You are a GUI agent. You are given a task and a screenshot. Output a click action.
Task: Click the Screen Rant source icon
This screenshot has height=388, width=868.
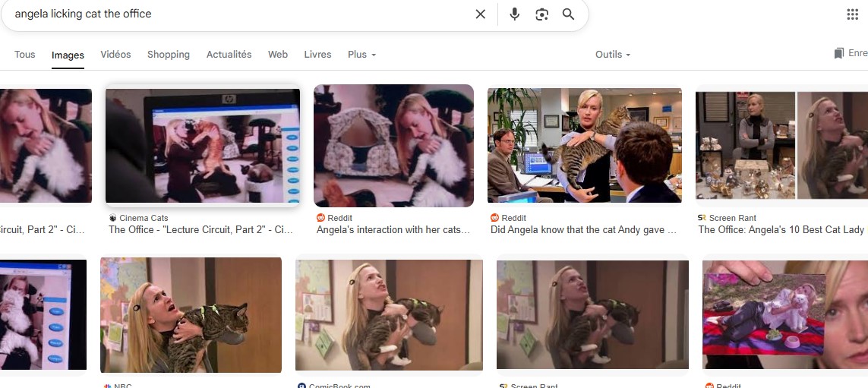tap(702, 217)
